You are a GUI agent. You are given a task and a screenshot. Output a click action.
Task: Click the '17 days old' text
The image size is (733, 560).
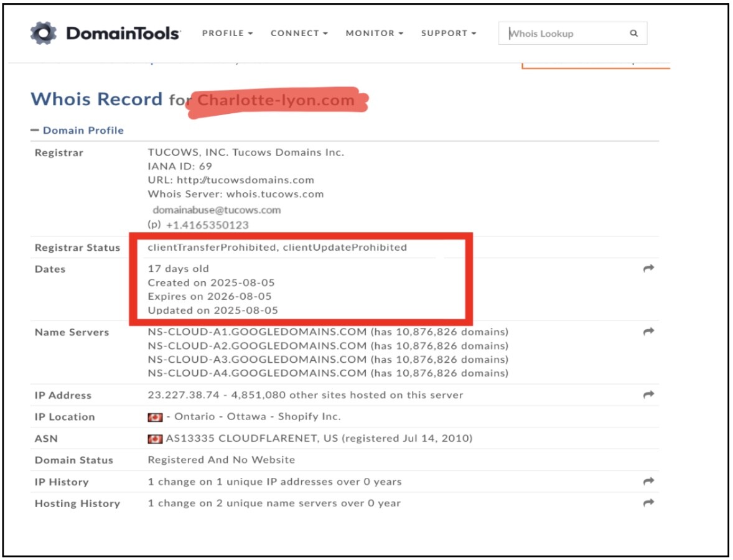pos(178,269)
